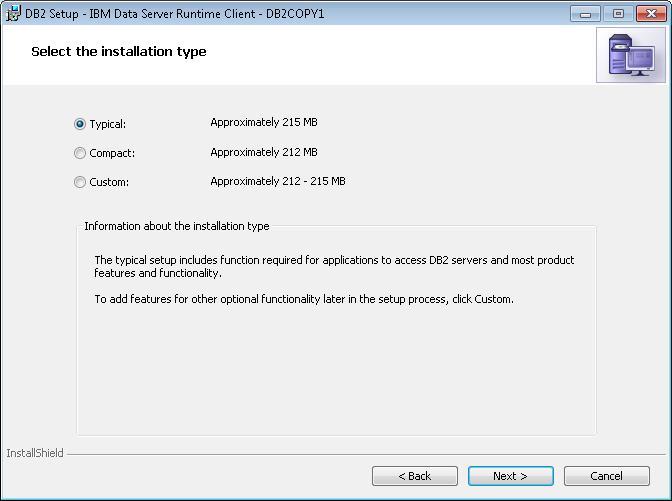Click the InstallShield label
The width and height of the screenshot is (672, 501).
[x=35, y=453]
